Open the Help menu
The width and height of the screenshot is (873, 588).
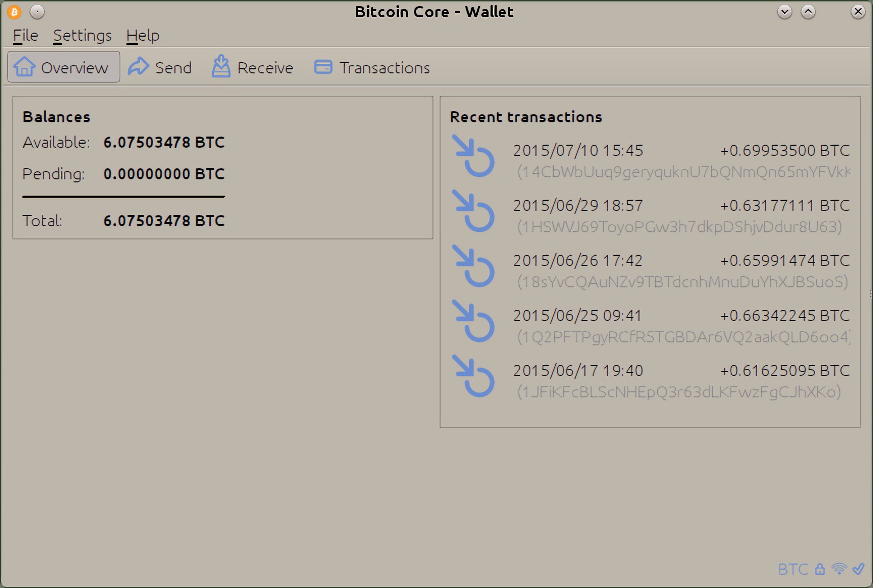point(143,35)
